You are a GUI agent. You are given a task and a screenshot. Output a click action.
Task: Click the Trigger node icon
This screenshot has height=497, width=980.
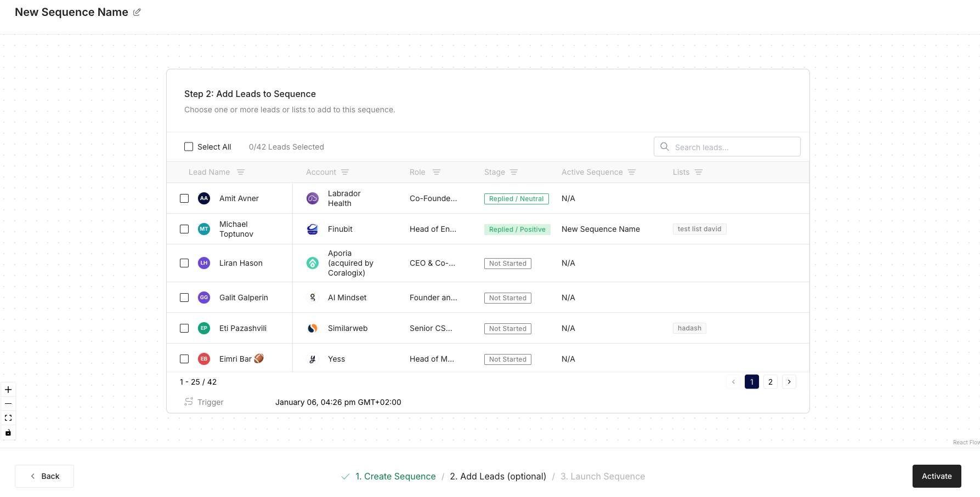(x=189, y=402)
